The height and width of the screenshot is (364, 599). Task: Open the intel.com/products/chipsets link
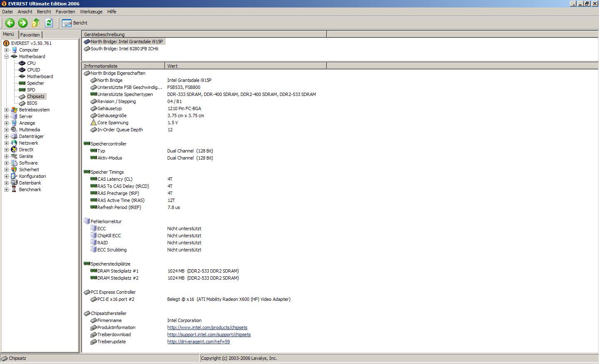[207, 327]
